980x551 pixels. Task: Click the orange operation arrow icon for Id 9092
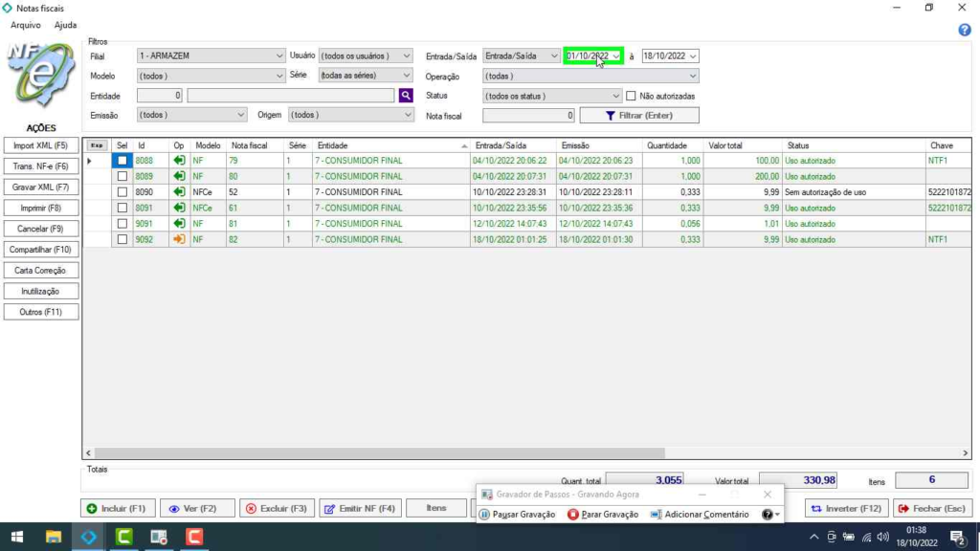pos(179,239)
